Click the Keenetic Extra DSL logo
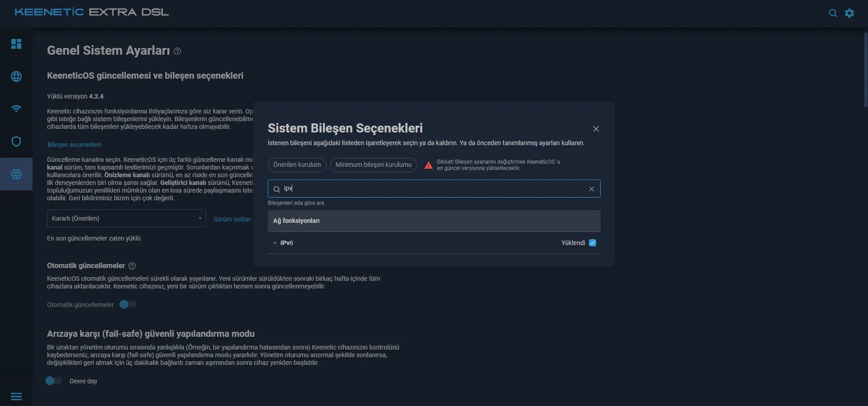The image size is (868, 406). [91, 12]
